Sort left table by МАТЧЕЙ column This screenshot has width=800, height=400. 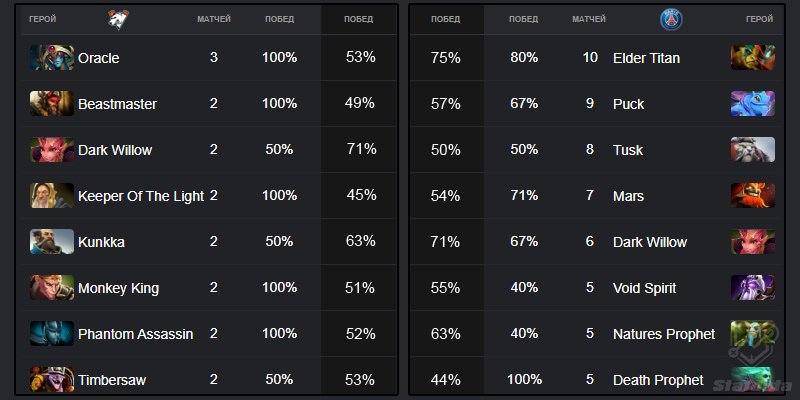point(214,19)
